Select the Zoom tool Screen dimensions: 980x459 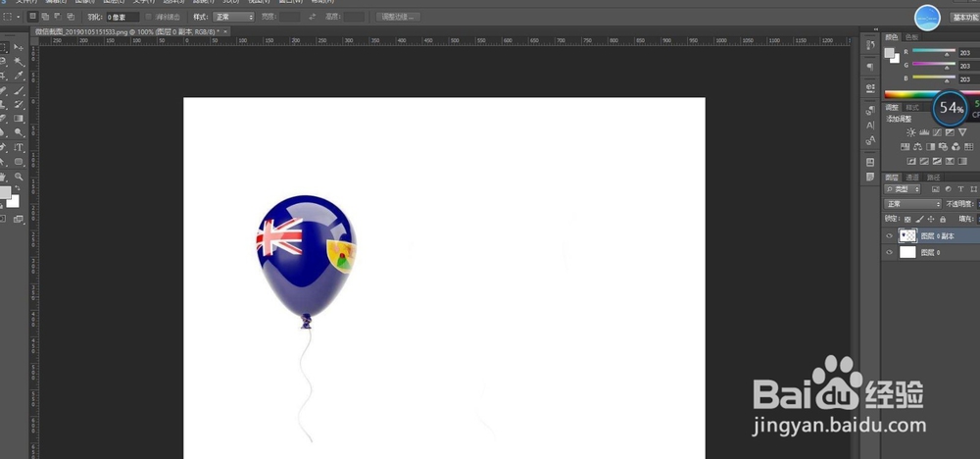click(x=19, y=177)
